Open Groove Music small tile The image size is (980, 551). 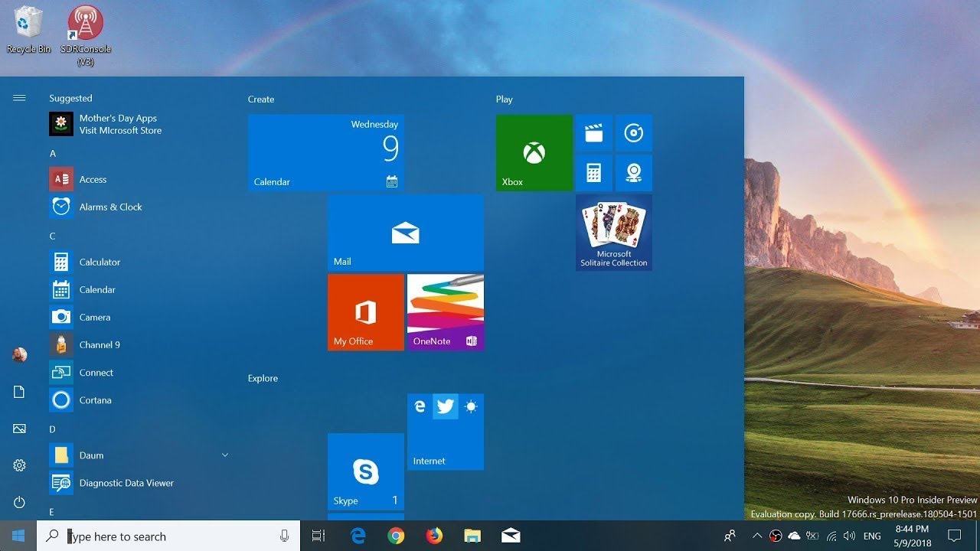click(634, 133)
